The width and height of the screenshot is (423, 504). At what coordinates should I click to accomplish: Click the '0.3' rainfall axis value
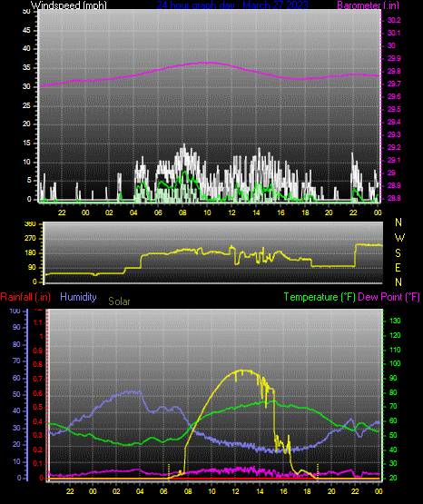pos(38,435)
